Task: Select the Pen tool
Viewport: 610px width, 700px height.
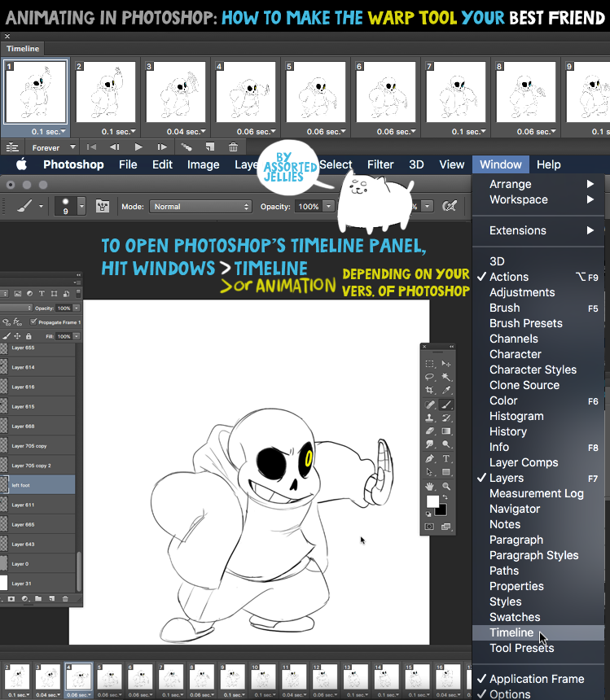Action: point(429,458)
